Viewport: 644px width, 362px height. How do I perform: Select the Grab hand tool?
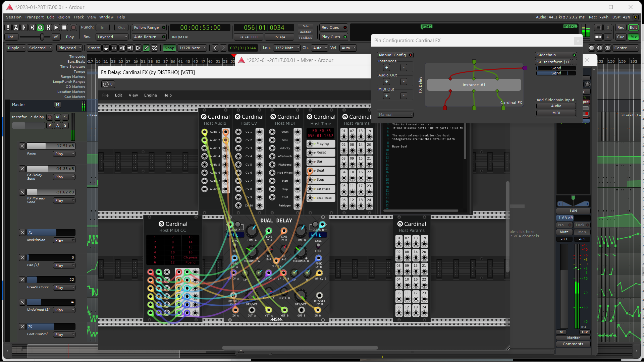pos(106,48)
